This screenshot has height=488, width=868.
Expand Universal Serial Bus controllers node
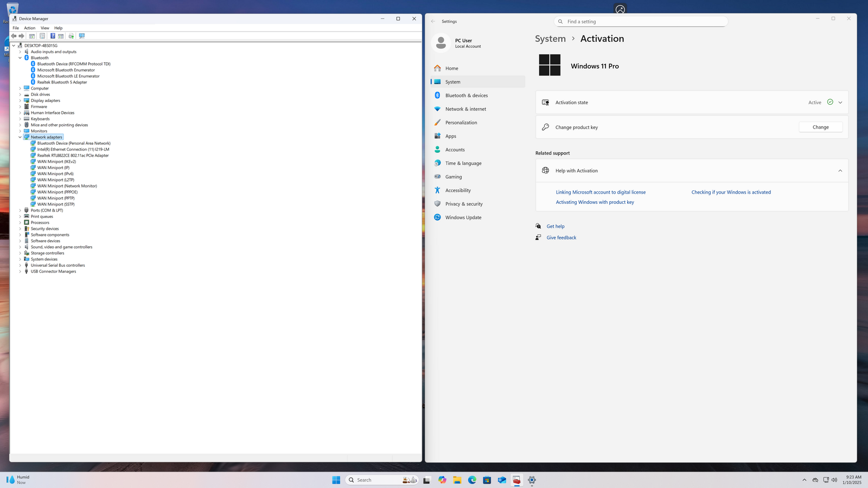[x=20, y=266]
